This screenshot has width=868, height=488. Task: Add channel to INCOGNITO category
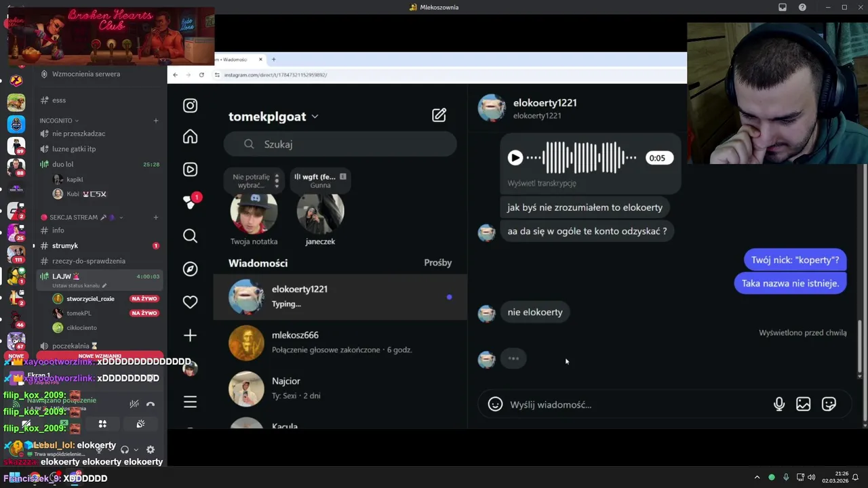(x=156, y=121)
